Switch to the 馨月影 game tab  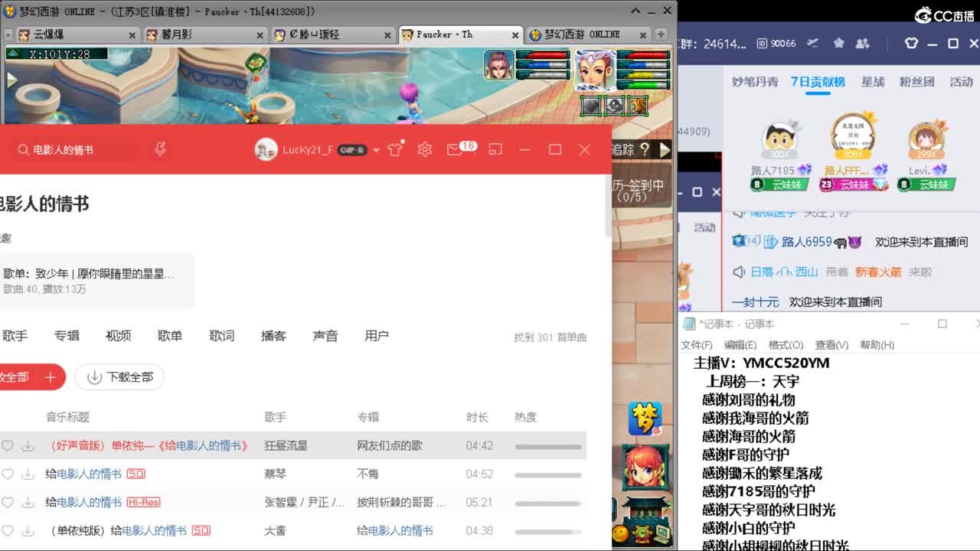pyautogui.click(x=204, y=34)
